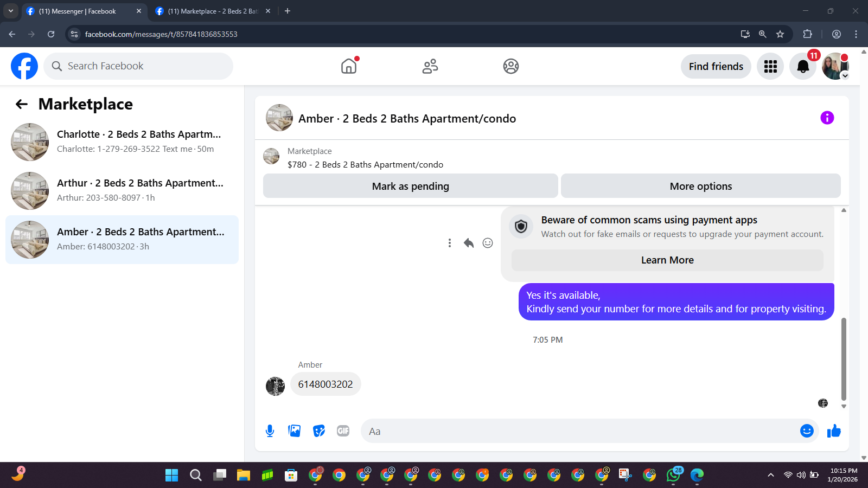Viewport: 868px width, 488px height.
Task: Open the Facebook Home feed icon
Action: (x=349, y=66)
